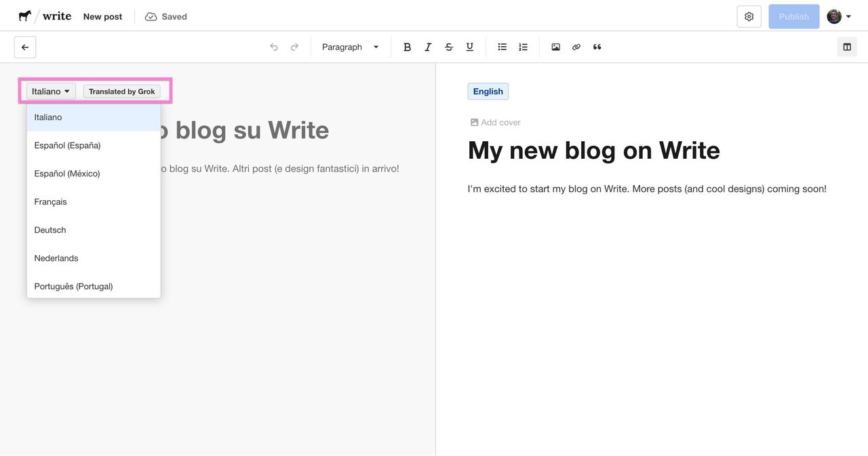Select Português (Portugal) language
The height and width of the screenshot is (456, 868).
(94, 286)
